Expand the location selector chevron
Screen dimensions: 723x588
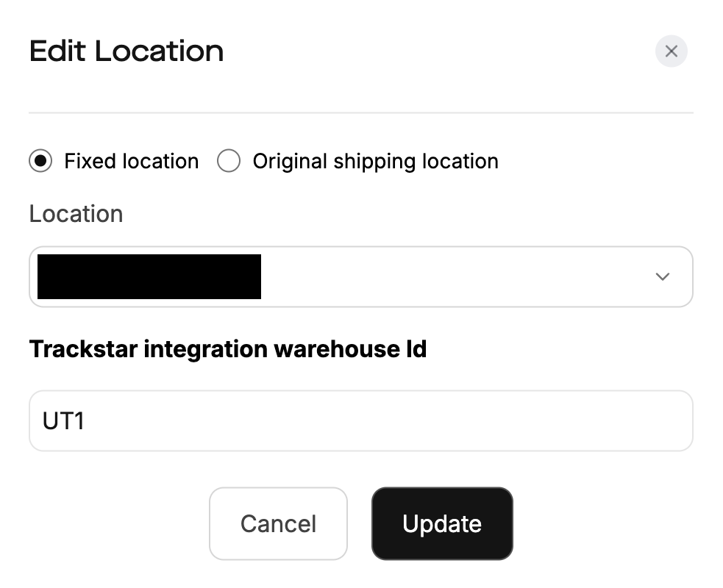pos(661,276)
